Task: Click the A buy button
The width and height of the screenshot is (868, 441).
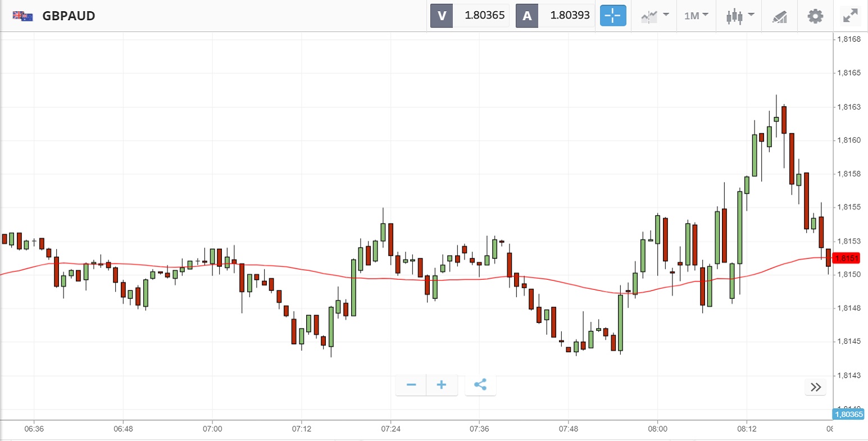Action: pyautogui.click(x=527, y=16)
